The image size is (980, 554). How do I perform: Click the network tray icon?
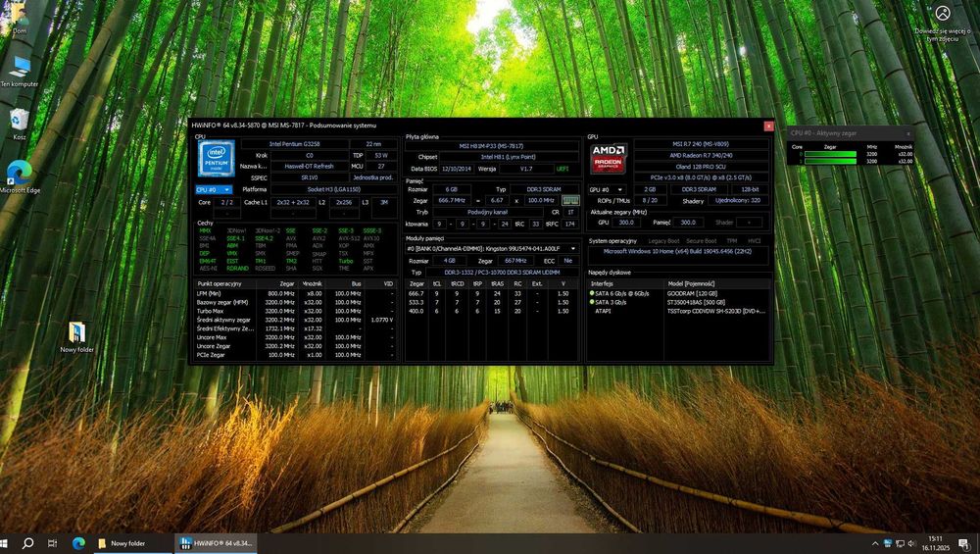(x=900, y=544)
